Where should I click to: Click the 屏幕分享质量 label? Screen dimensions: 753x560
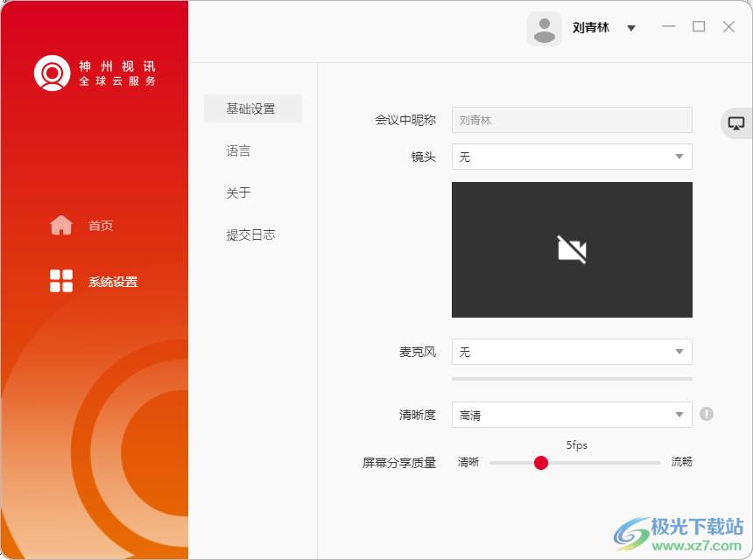(x=399, y=463)
